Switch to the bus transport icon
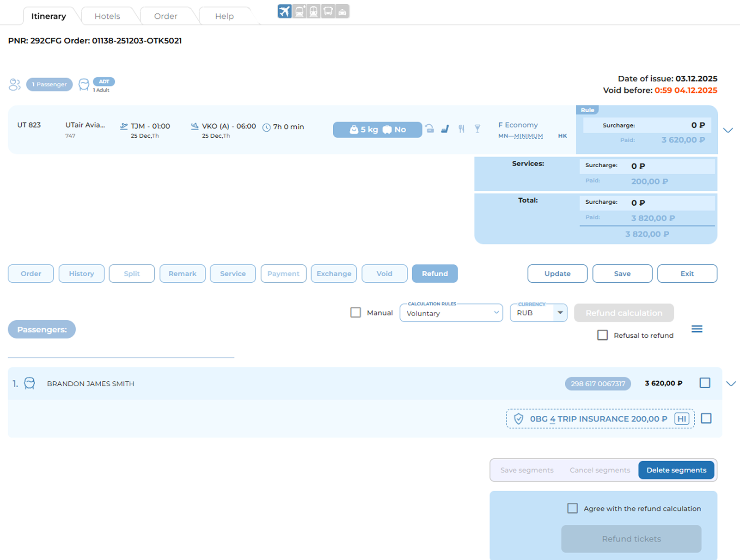 [328, 11]
